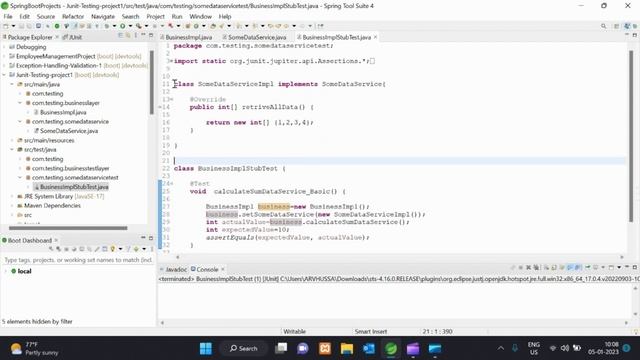Open the Window menu
The width and height of the screenshot is (640, 360).
pos(200,16)
